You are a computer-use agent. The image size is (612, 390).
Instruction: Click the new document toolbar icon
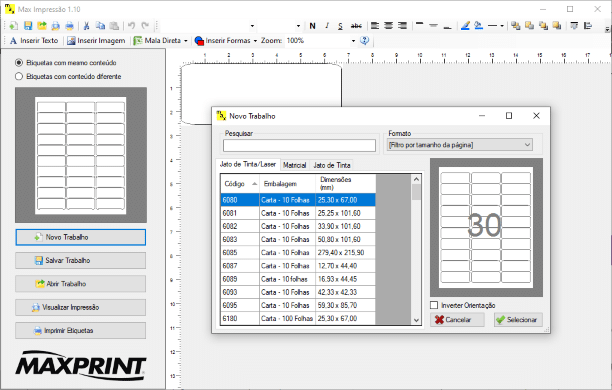click(x=13, y=26)
